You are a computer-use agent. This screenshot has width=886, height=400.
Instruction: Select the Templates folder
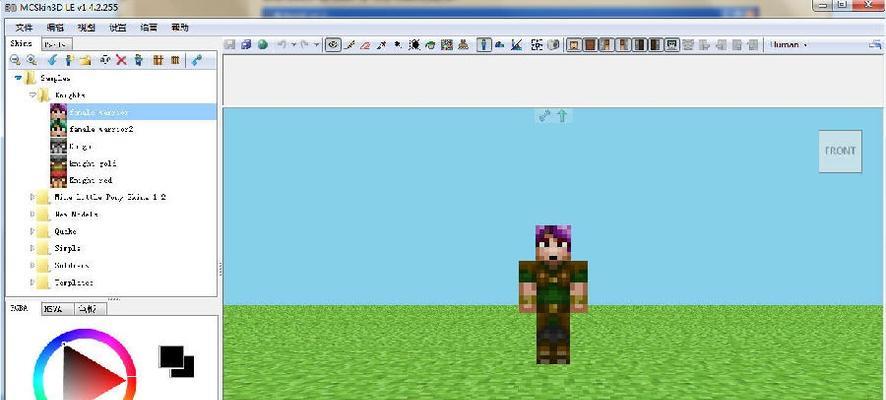point(74,282)
